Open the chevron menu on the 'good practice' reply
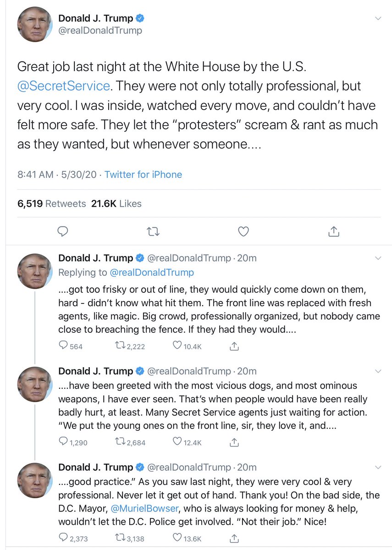 378,467
